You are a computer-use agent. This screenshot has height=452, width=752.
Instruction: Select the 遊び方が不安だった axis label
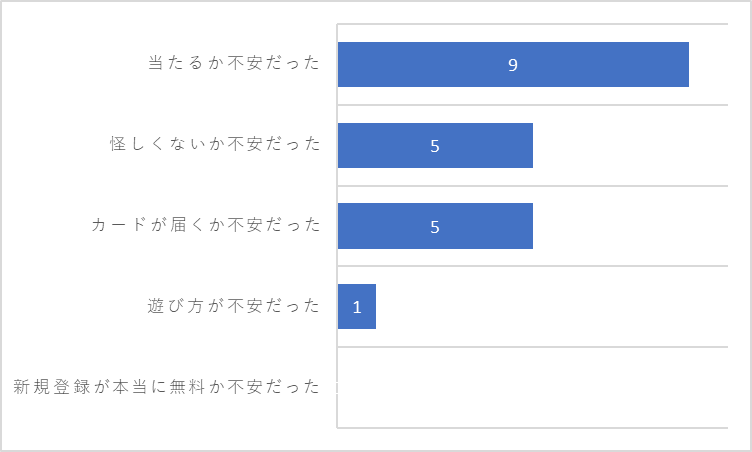[x=234, y=305]
